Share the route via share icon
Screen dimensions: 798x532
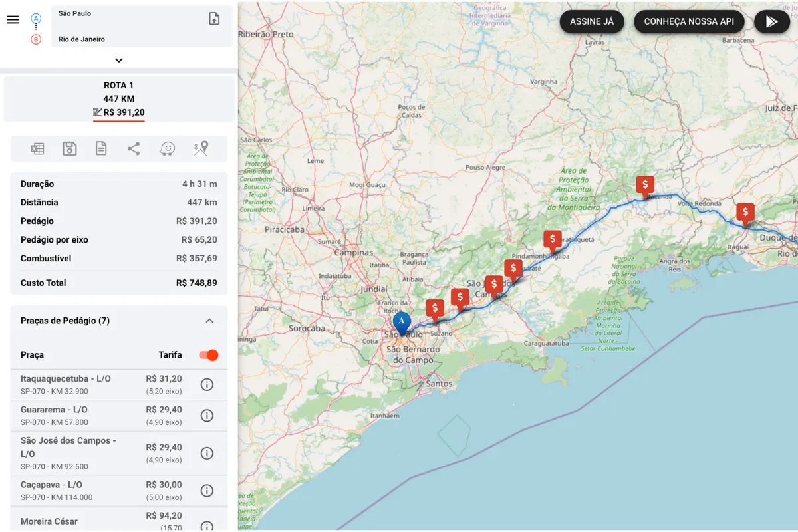(134, 149)
